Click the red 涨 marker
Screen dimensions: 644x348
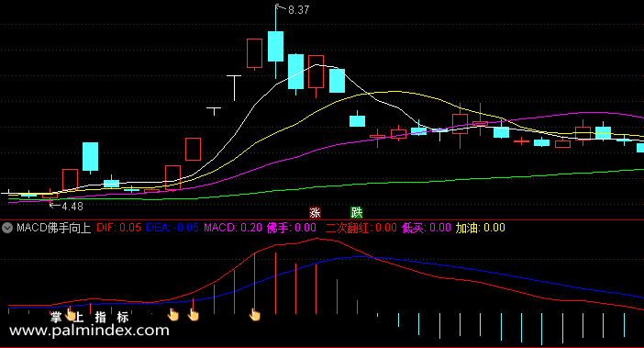point(315,212)
